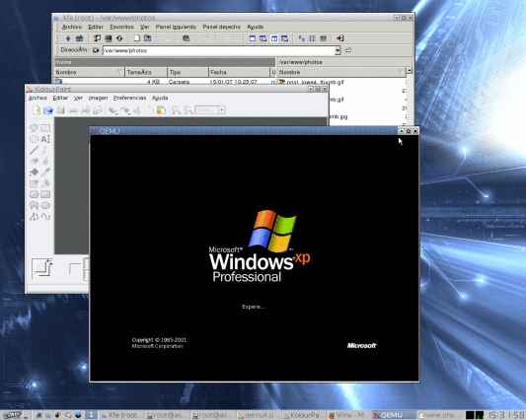Image resolution: width=526 pixels, height=420 pixels.
Task: Open the Imagen menu in KolourPaint
Action: [98, 98]
